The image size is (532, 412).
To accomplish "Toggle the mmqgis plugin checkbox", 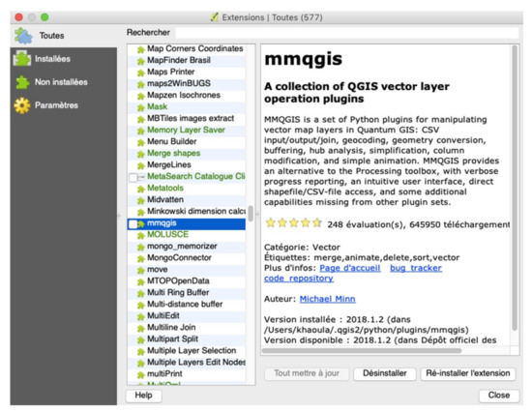I will pyautogui.click(x=133, y=224).
